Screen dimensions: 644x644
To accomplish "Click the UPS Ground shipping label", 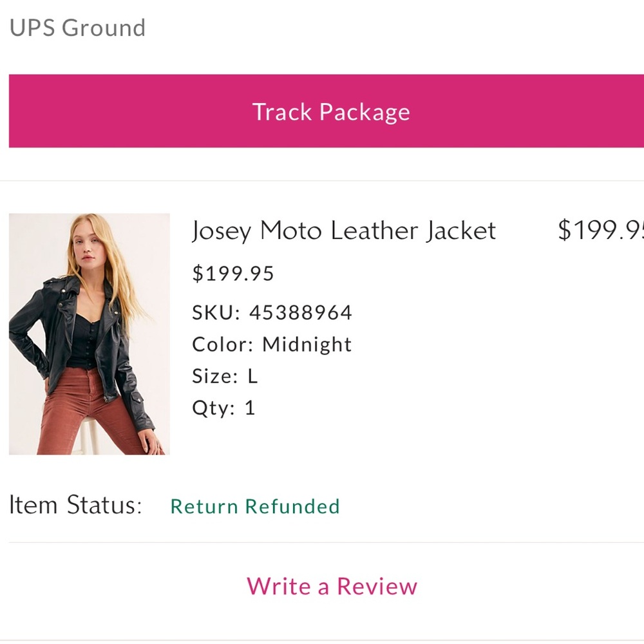I will 77,28.
